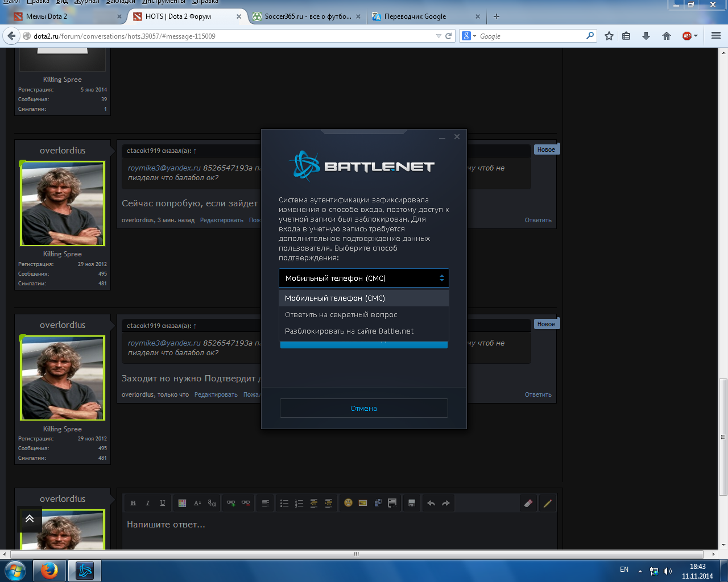This screenshot has width=728, height=582.
Task: Open Battle.net from the taskbar
Action: (x=85, y=571)
